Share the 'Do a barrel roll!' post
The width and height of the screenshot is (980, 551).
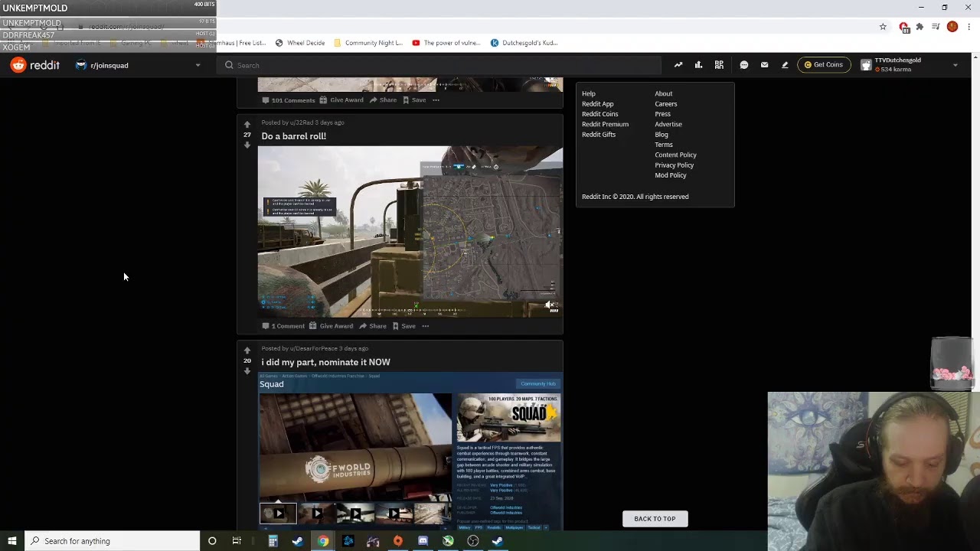tap(373, 326)
